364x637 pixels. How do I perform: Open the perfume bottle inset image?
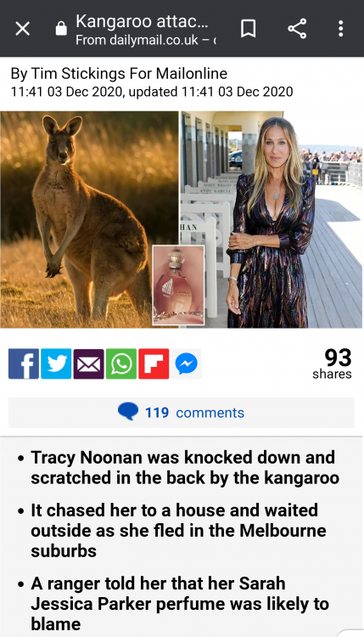point(178,285)
